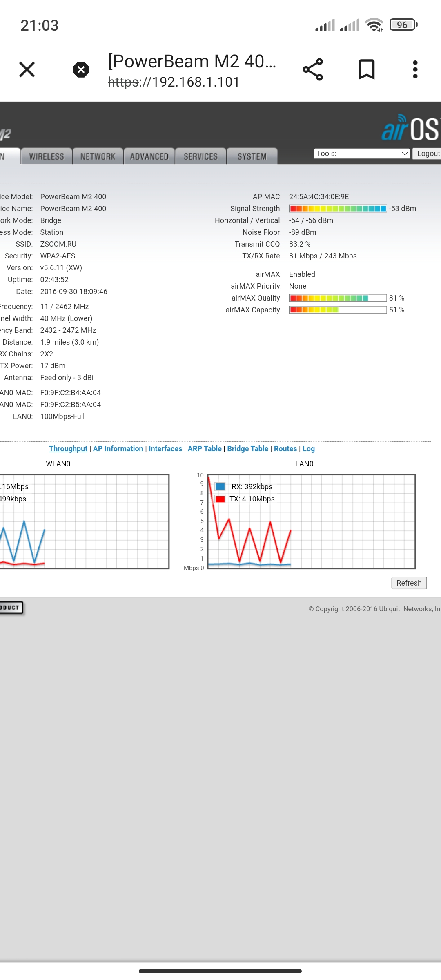Tap the share icon

tap(313, 69)
